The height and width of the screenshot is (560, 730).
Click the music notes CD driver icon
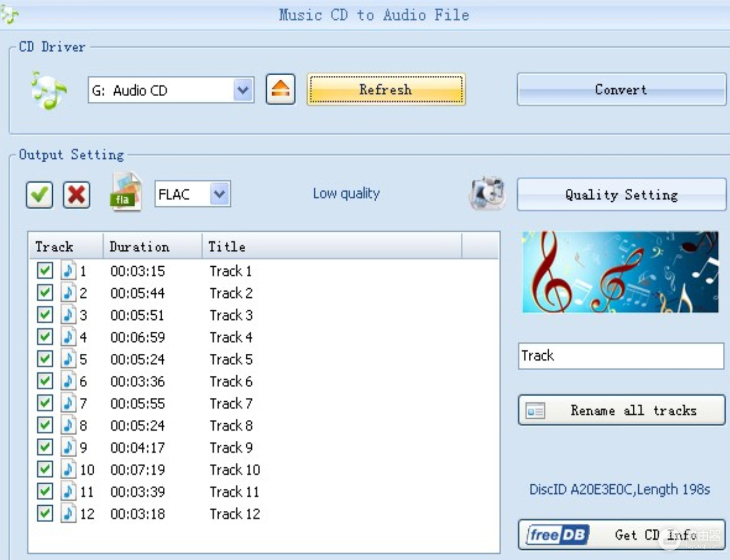point(49,91)
